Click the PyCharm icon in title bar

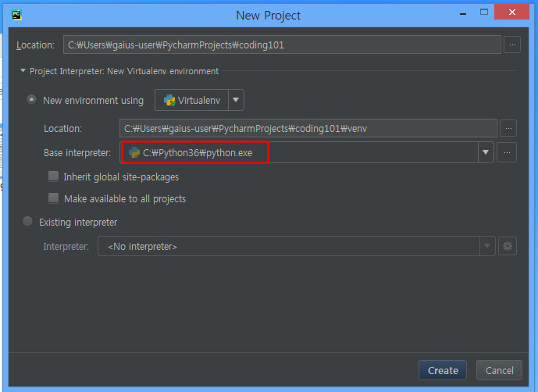coord(16,14)
